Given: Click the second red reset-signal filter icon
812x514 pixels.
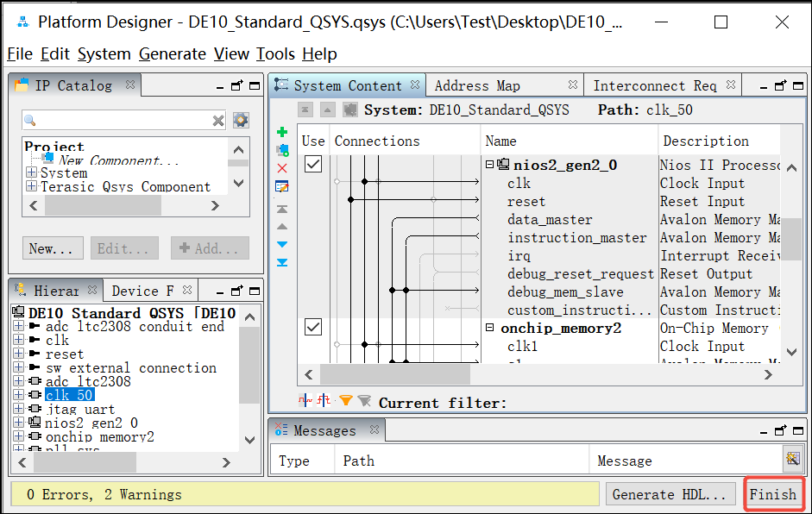Looking at the screenshot, I should pyautogui.click(x=324, y=400).
